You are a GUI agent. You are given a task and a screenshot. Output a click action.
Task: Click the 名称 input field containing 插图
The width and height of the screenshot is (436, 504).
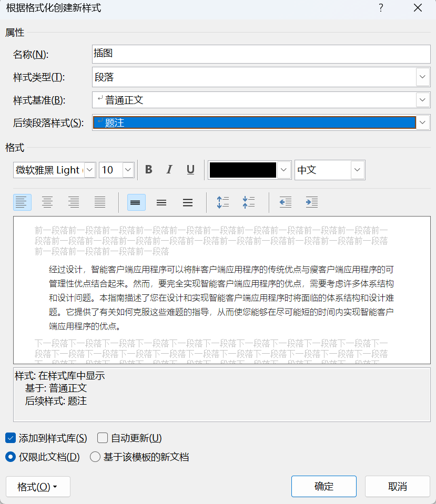[261, 54]
